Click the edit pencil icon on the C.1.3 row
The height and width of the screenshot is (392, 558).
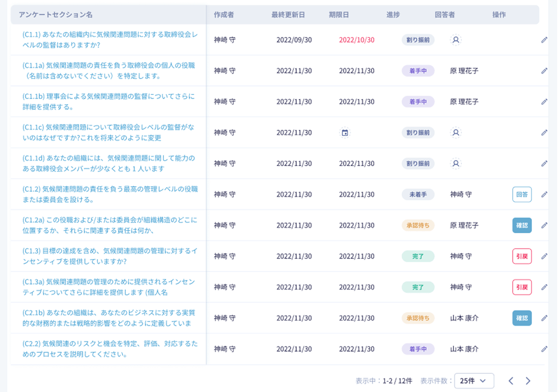(x=544, y=256)
